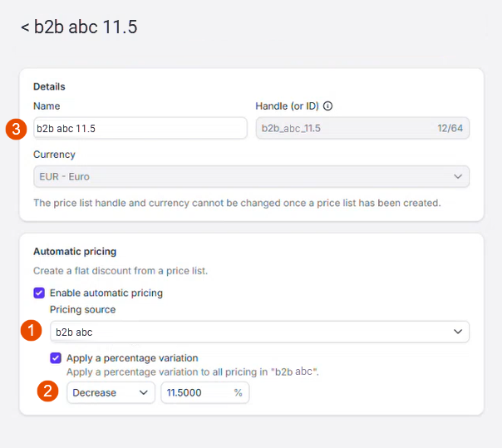Click the Name input field

(140, 128)
